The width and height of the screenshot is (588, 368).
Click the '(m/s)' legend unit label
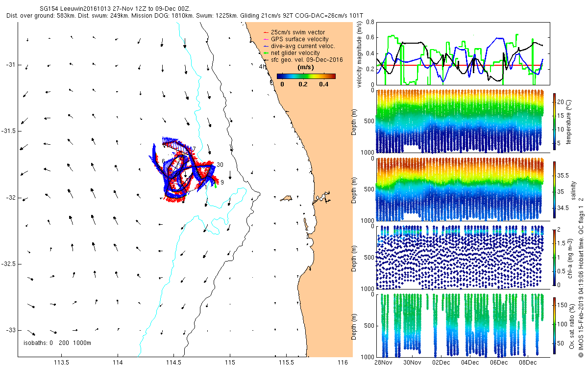tap(306, 67)
